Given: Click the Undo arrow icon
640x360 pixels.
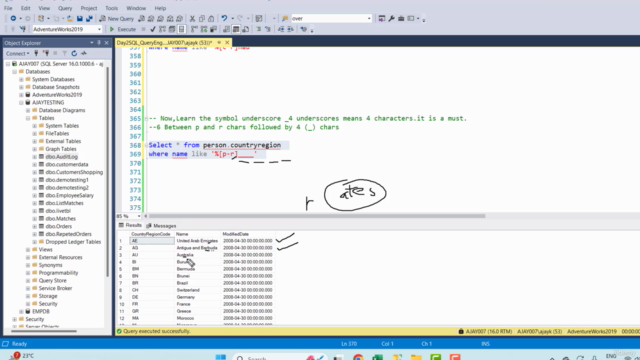Looking at the screenshot, I should coord(224,18).
